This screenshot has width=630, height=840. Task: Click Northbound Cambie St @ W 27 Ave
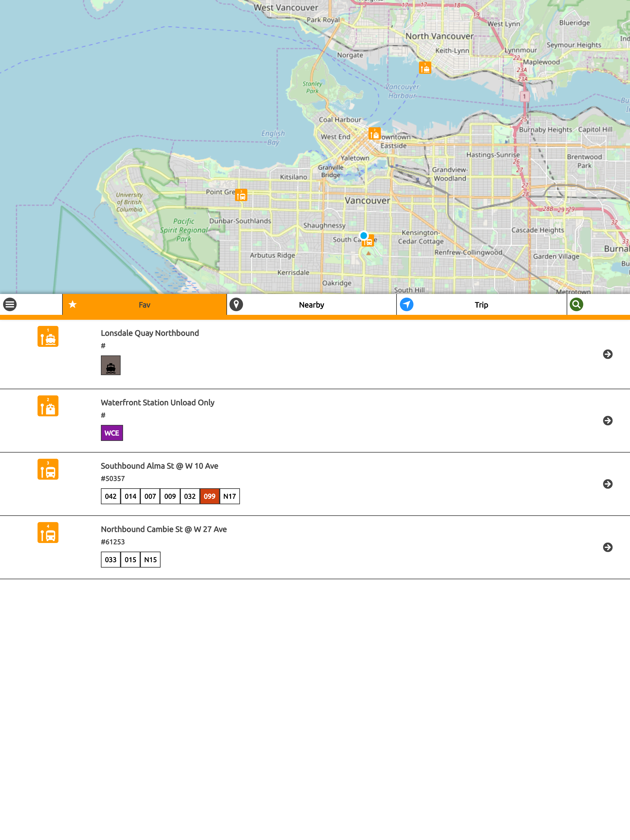164,529
